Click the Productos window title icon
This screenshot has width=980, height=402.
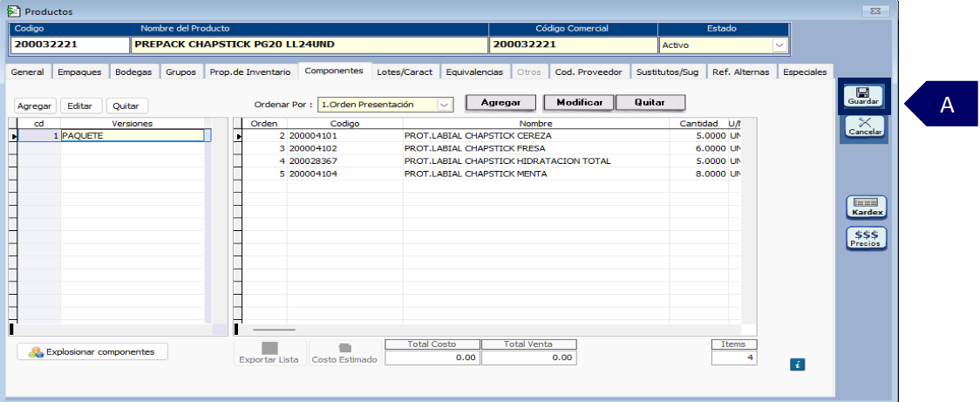click(x=12, y=11)
